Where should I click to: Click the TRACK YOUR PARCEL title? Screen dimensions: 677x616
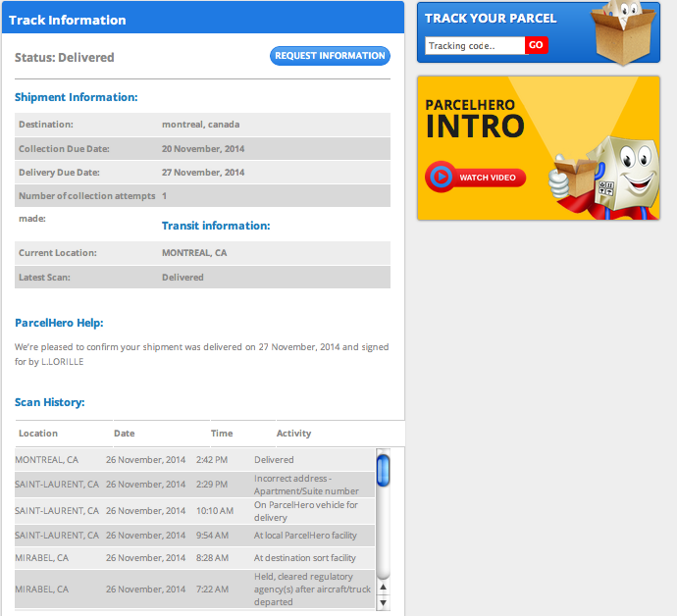(x=491, y=18)
